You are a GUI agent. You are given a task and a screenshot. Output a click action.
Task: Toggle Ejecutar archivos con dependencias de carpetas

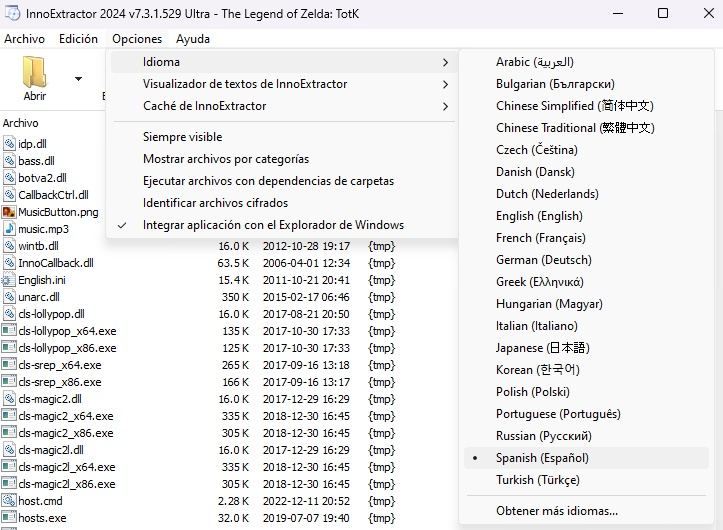point(284,181)
